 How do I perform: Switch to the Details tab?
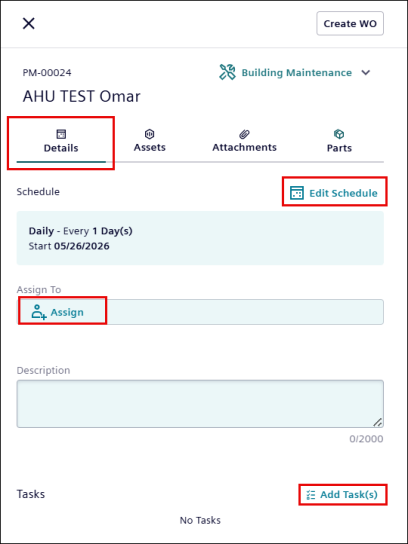click(61, 142)
